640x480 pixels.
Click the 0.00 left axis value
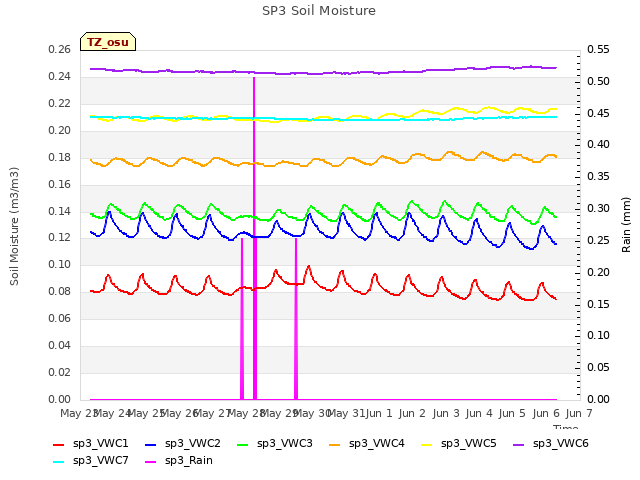coord(60,399)
